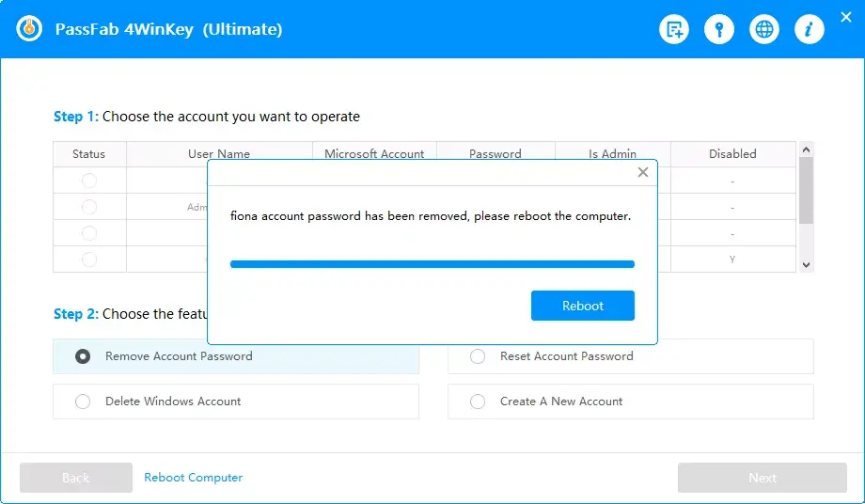Open the register document icon in header
This screenshot has width=865, height=504.
click(x=674, y=30)
